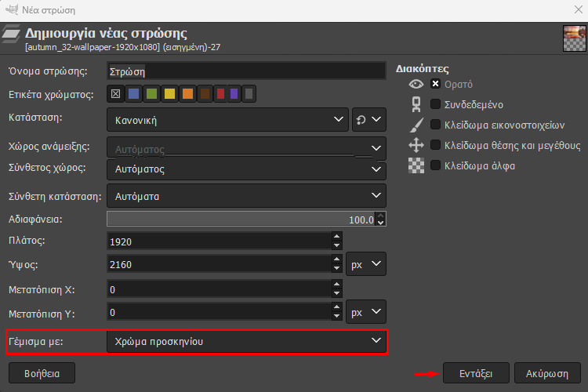Click the Όνομα στρώσης name field

click(x=246, y=71)
